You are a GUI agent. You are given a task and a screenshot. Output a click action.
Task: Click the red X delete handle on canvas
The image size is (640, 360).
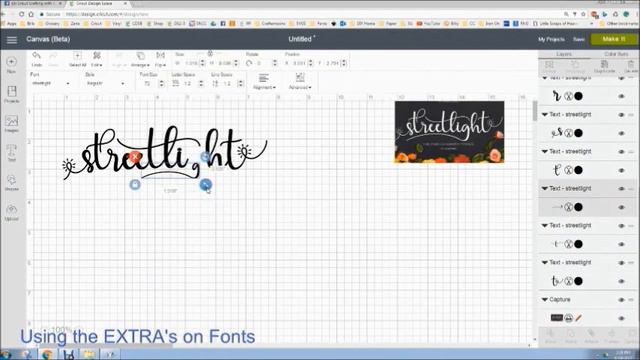pyautogui.click(x=135, y=156)
